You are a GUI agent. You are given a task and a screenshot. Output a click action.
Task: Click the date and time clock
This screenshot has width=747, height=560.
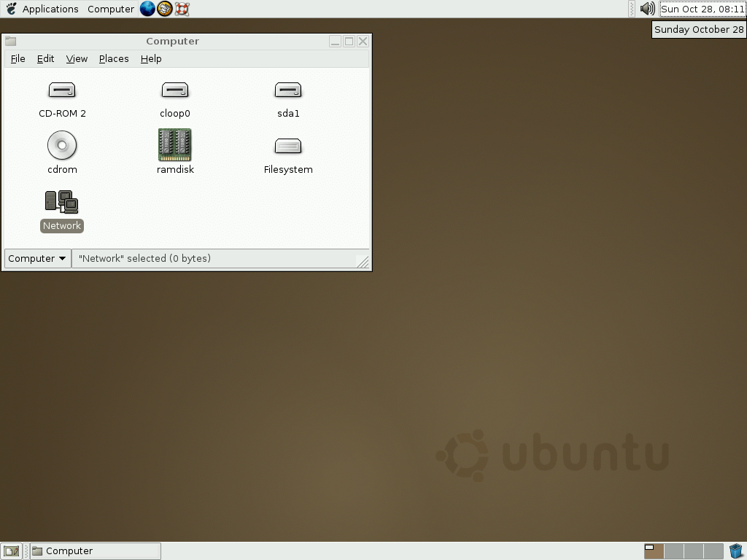702,9
